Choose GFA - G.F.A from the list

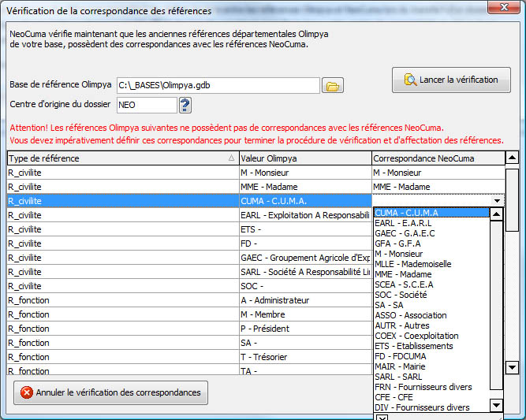[x=431, y=243]
